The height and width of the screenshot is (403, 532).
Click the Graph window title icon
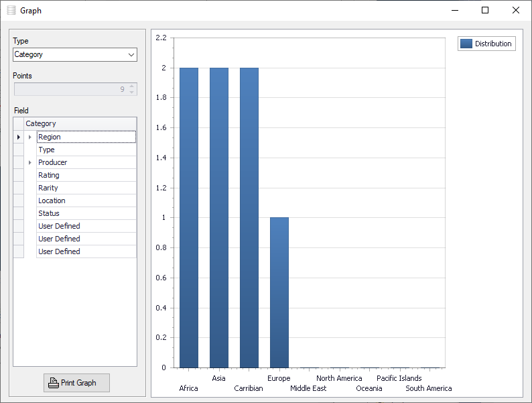11,11
